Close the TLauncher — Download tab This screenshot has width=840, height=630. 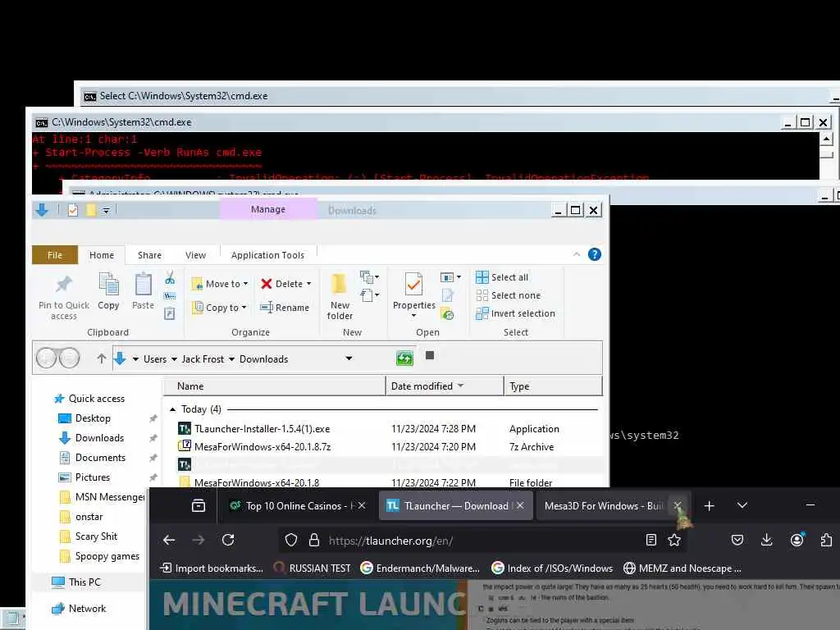520,505
